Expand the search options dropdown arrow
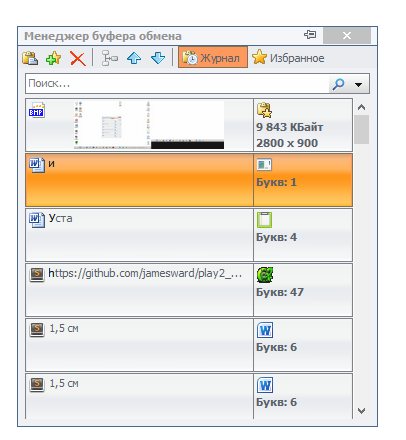Viewport: 406px width, 440px height. click(x=359, y=84)
